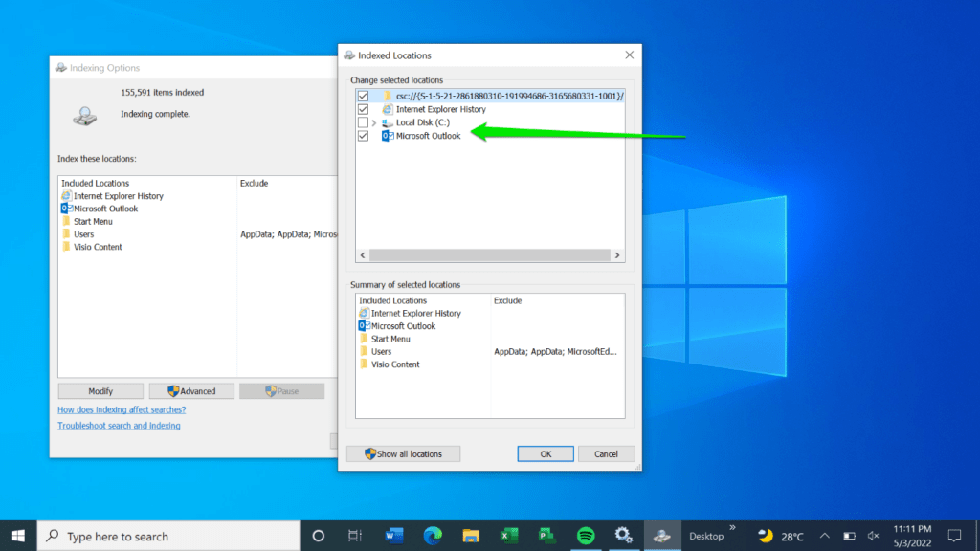Open Spotify from the taskbar
This screenshot has height=551, width=980.
[x=587, y=535]
